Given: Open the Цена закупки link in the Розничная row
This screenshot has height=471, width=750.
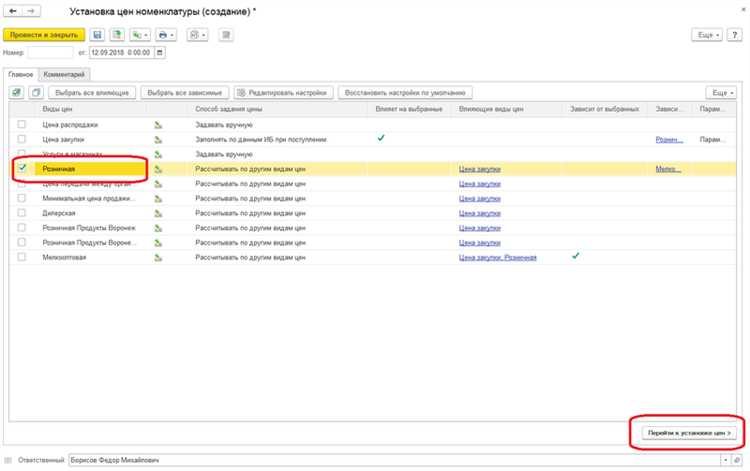Looking at the screenshot, I should point(480,169).
